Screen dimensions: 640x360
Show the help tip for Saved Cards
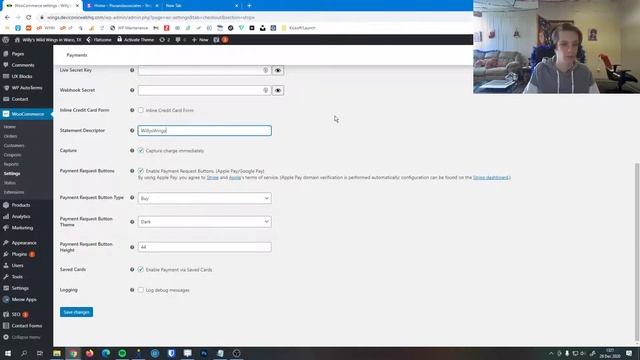132,269
